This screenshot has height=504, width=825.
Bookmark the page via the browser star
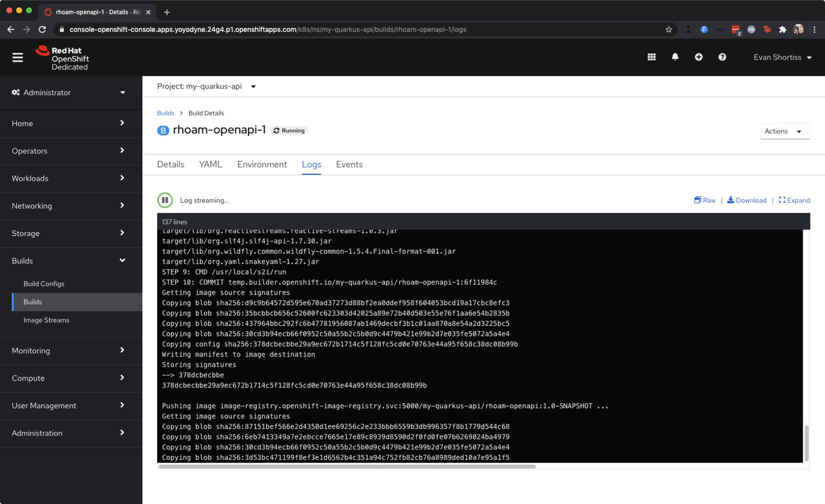tap(668, 29)
